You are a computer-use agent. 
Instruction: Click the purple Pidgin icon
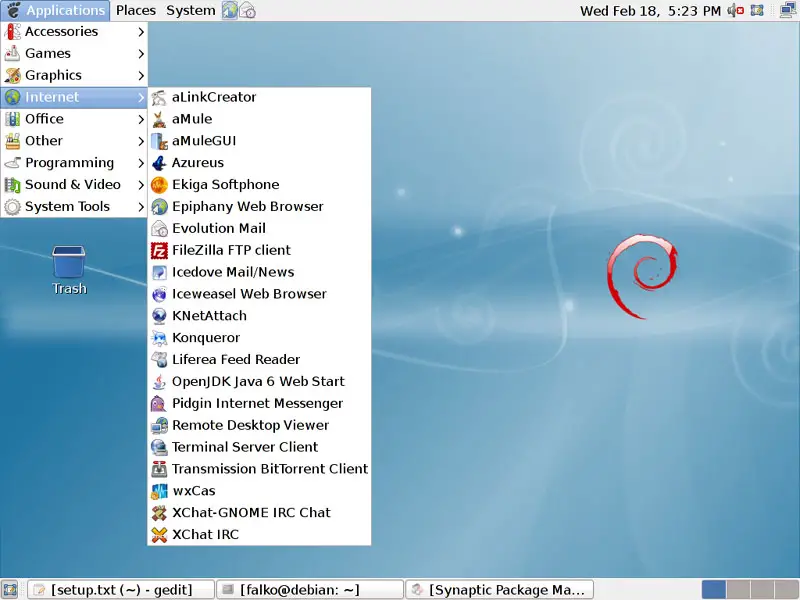point(159,404)
